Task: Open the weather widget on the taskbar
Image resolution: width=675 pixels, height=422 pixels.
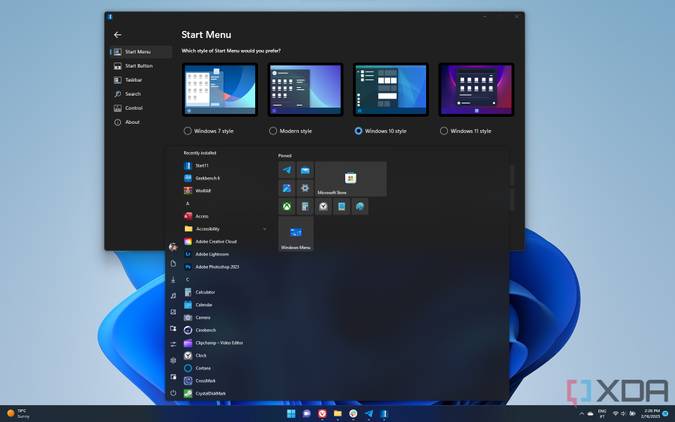Action: [x=18, y=414]
